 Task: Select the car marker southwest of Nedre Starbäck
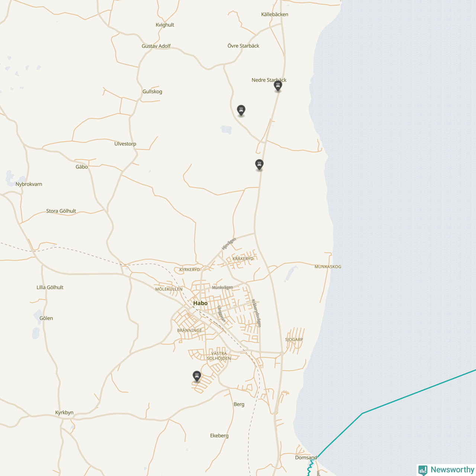[x=241, y=110]
